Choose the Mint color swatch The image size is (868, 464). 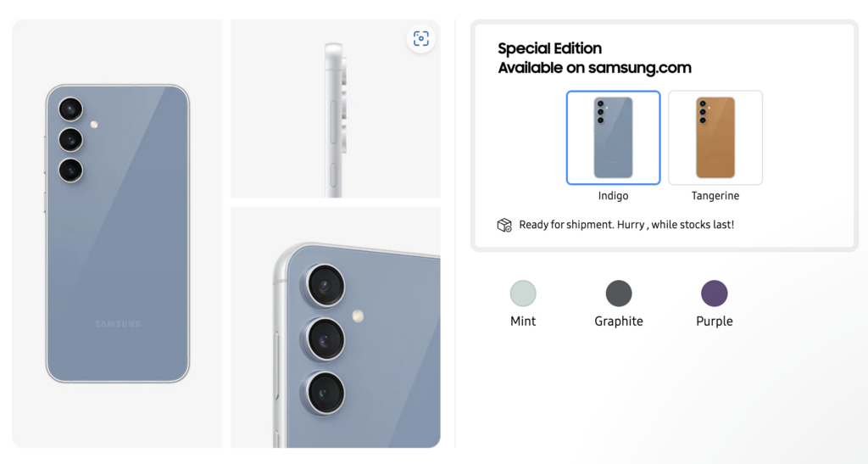click(x=523, y=293)
